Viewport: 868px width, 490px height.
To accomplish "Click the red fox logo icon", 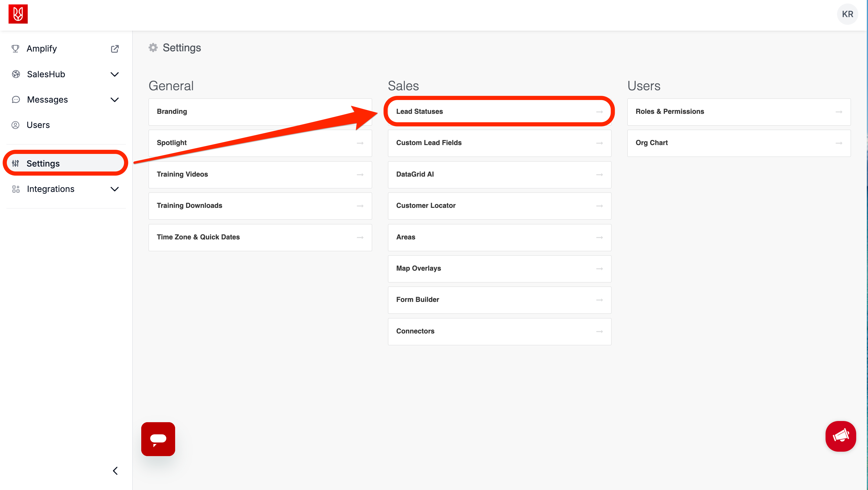I will tap(18, 14).
